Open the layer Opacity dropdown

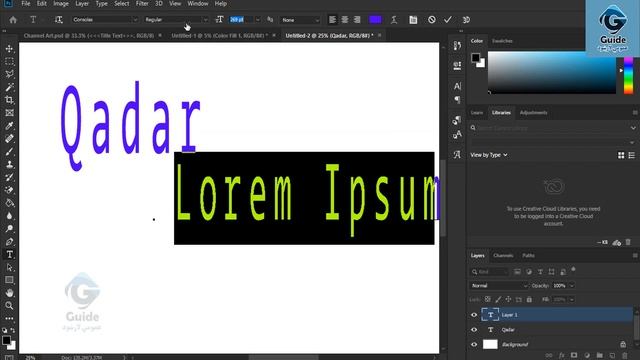tap(572, 286)
